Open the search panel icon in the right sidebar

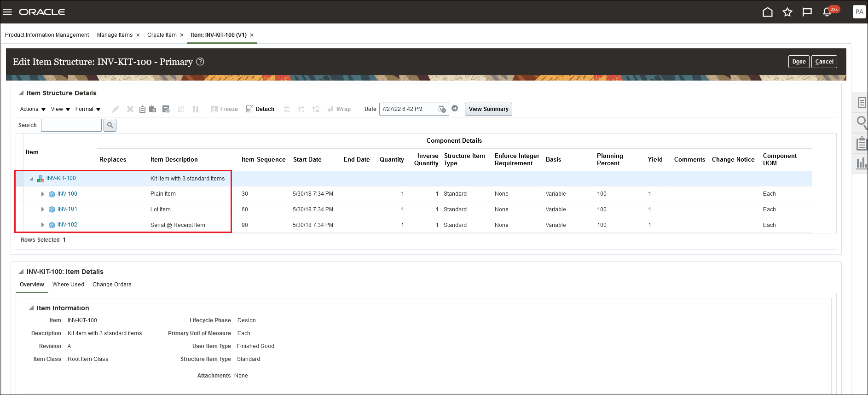tap(862, 123)
